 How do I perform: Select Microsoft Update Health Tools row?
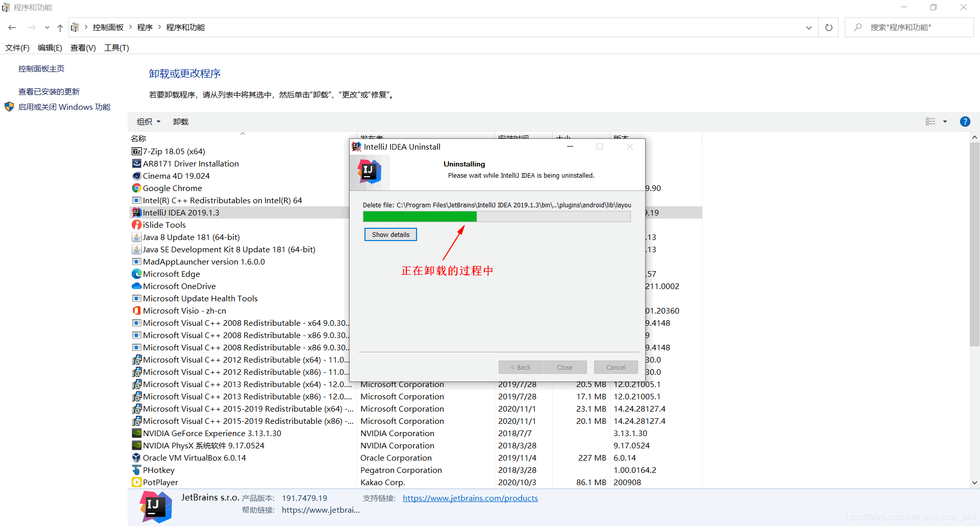click(x=200, y=298)
